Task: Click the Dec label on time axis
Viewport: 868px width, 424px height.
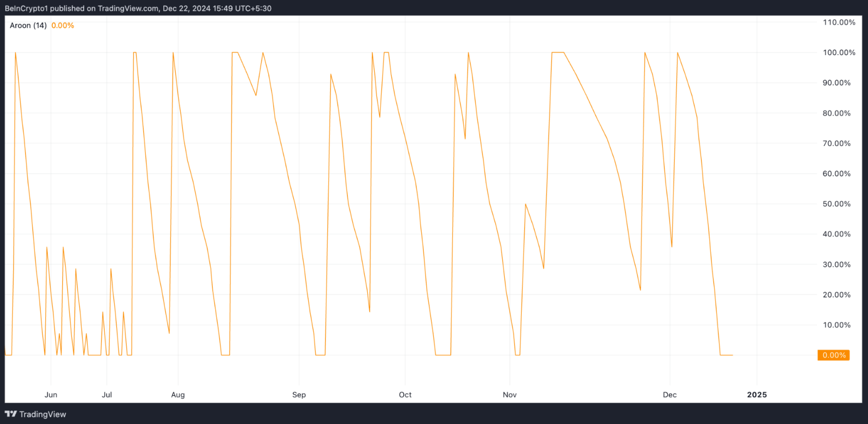Action: click(670, 395)
